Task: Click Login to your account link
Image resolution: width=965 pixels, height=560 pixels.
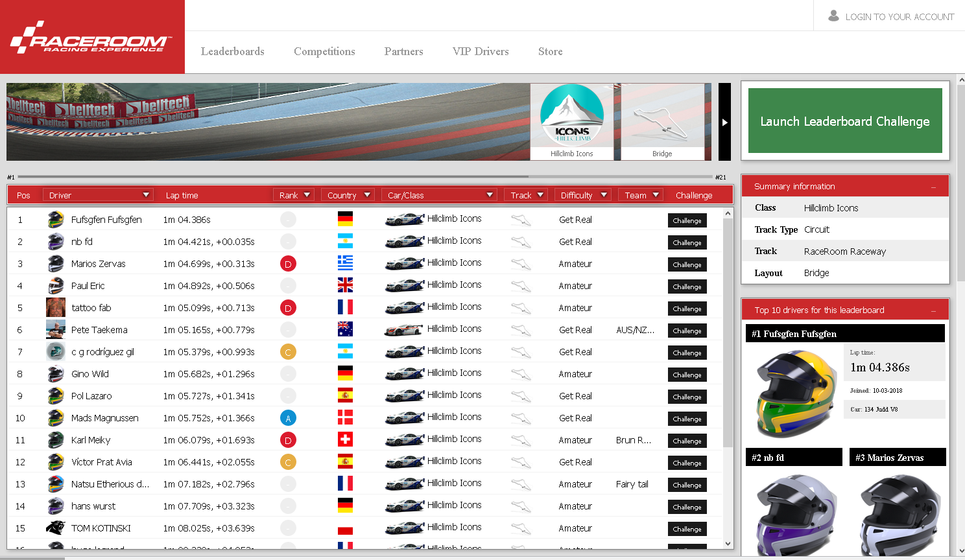Action: coord(899,17)
